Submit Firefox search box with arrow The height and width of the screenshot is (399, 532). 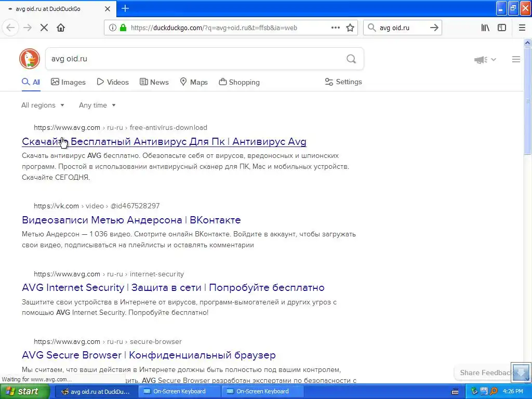tap(434, 28)
